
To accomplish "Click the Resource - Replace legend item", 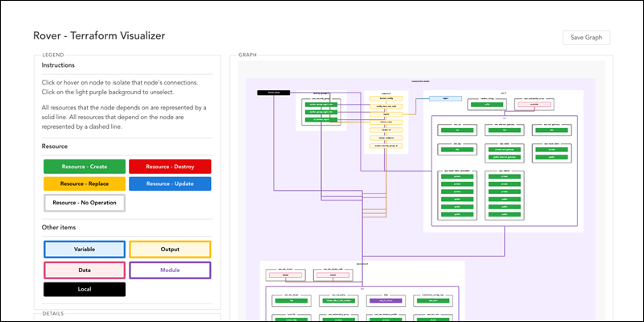I will (x=85, y=184).
